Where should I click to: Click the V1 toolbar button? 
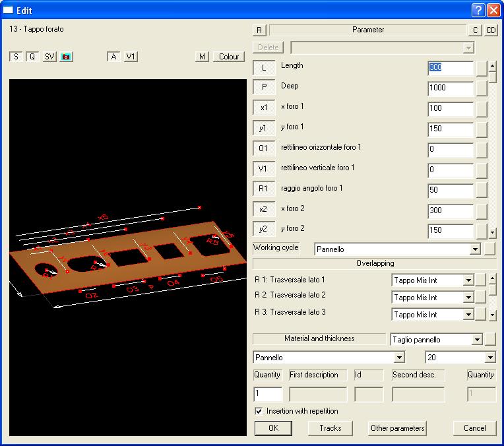131,57
